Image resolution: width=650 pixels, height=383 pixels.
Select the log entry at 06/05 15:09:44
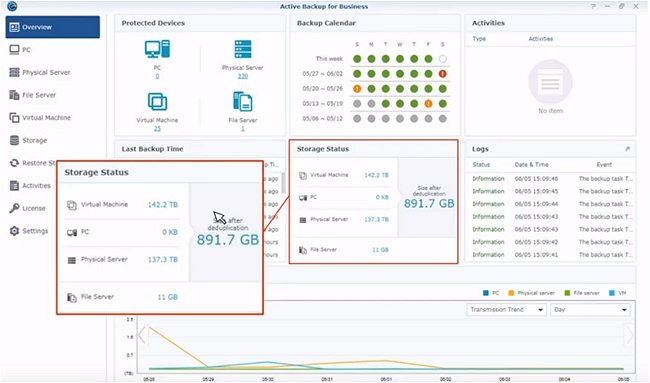552,204
